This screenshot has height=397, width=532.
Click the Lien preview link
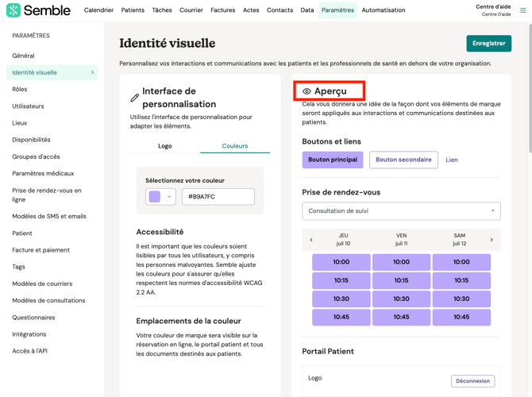click(452, 160)
